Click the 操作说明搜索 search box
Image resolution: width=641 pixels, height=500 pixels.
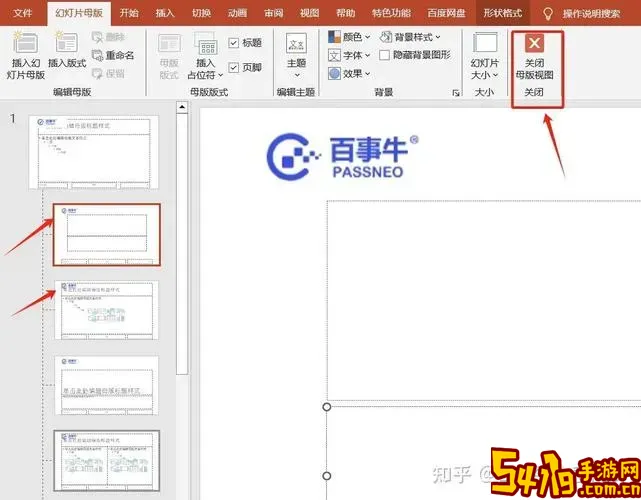[591, 14]
